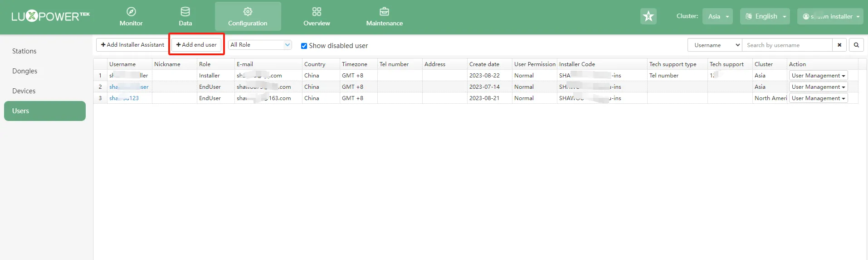
Task: Click the LuxPower Tek logo
Action: coord(50,17)
